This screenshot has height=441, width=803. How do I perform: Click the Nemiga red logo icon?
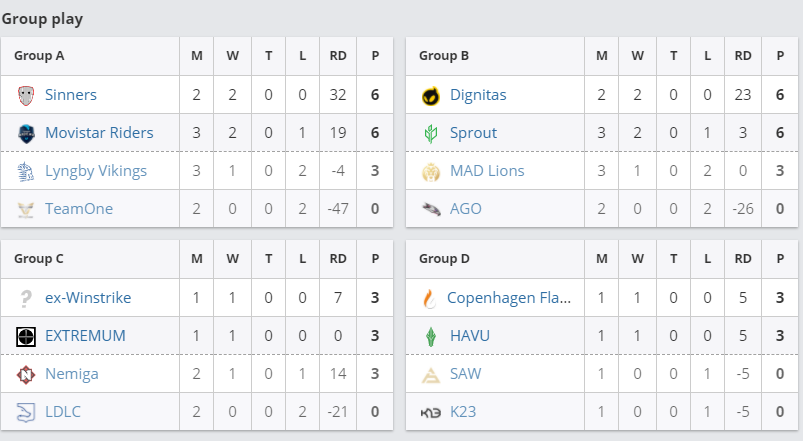point(26,373)
